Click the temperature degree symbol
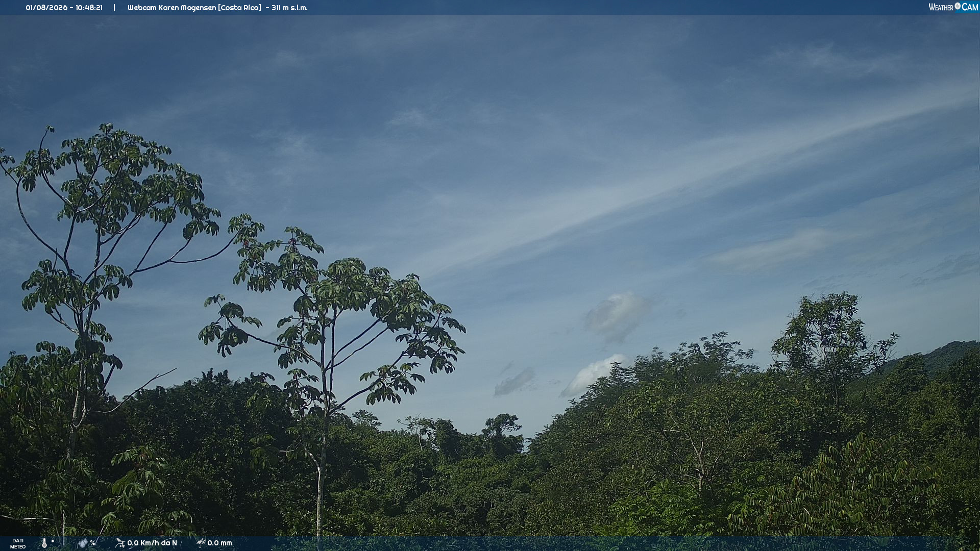980x551 pixels. coord(53,541)
